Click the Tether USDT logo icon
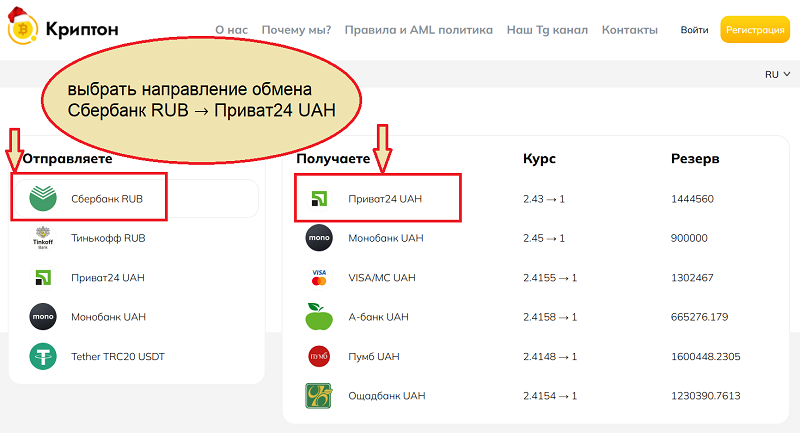800x433 pixels. 43,356
